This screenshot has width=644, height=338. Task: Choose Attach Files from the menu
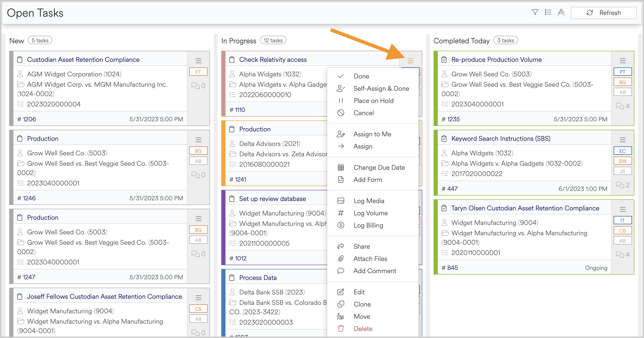coord(373,259)
